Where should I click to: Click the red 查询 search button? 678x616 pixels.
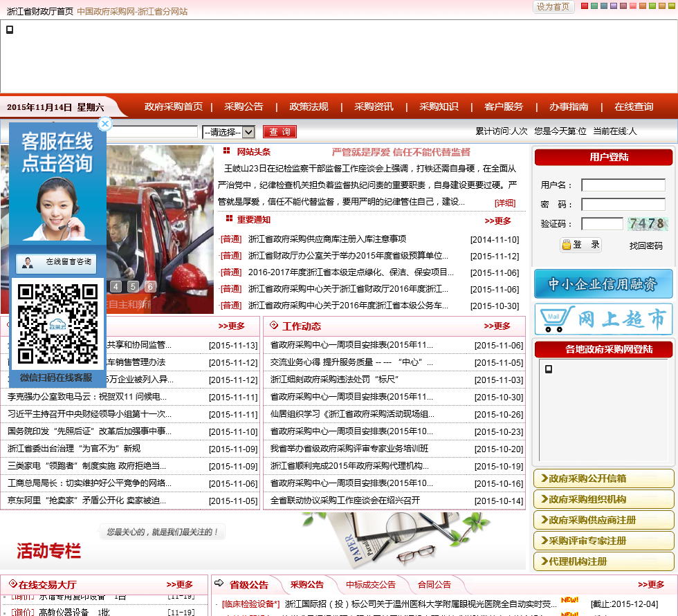tap(280, 132)
